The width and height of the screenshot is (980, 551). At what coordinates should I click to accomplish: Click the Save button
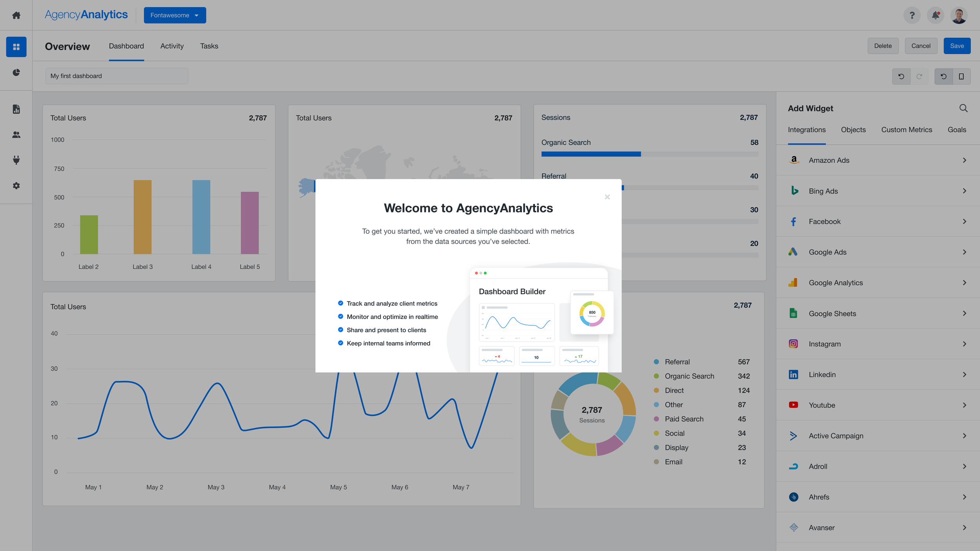(957, 46)
